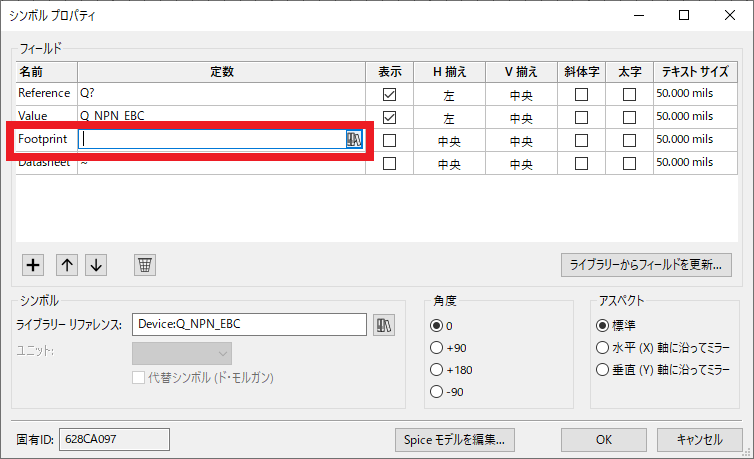
Task: Move field down with down arrow
Action: [x=96, y=265]
